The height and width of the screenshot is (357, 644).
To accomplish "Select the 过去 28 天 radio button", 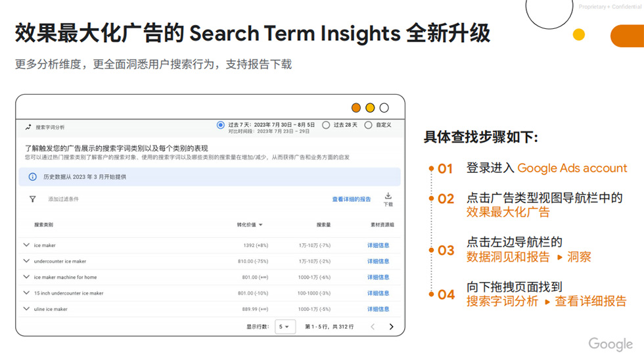I will [326, 125].
